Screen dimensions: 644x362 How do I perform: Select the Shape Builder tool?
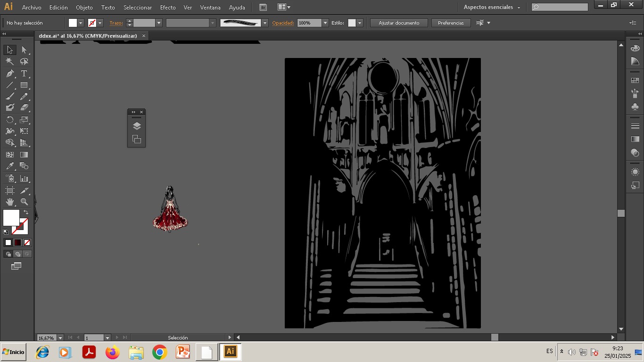pyautogui.click(x=9, y=143)
